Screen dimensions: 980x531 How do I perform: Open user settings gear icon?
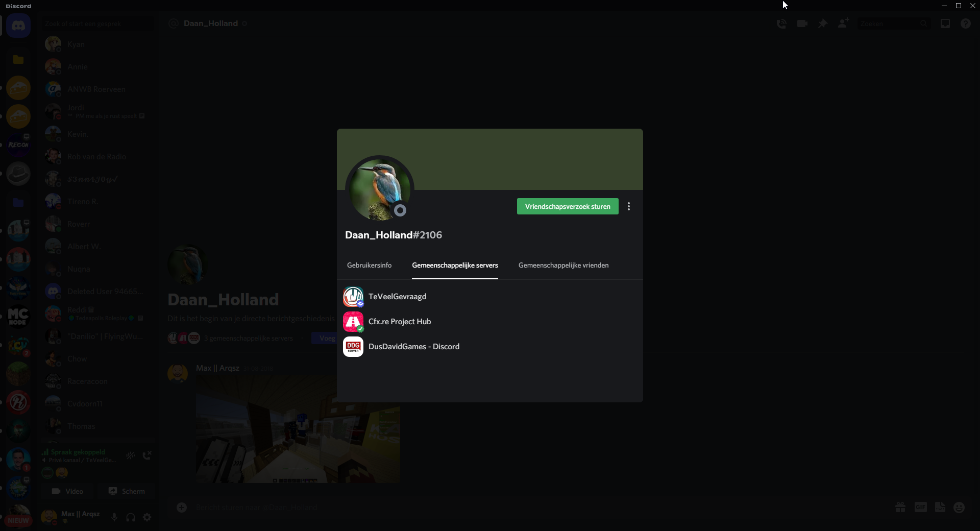(x=147, y=517)
